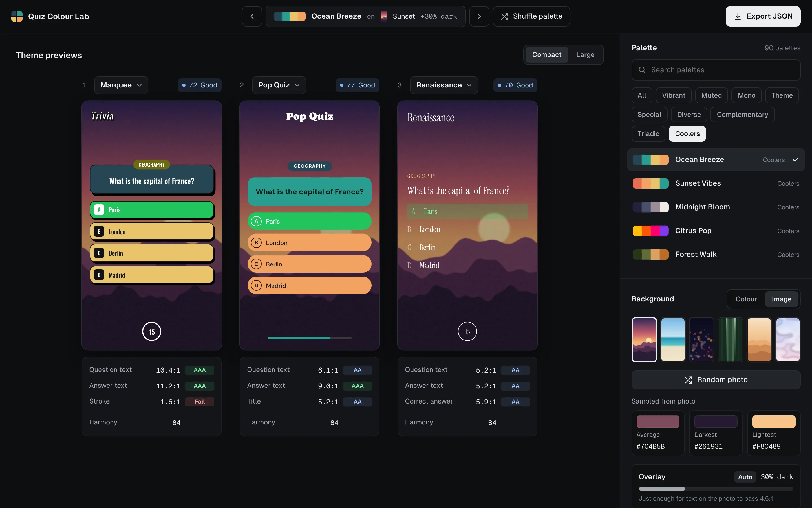The image size is (812, 508).
Task: Filter palettes by Triadic
Action: point(648,134)
